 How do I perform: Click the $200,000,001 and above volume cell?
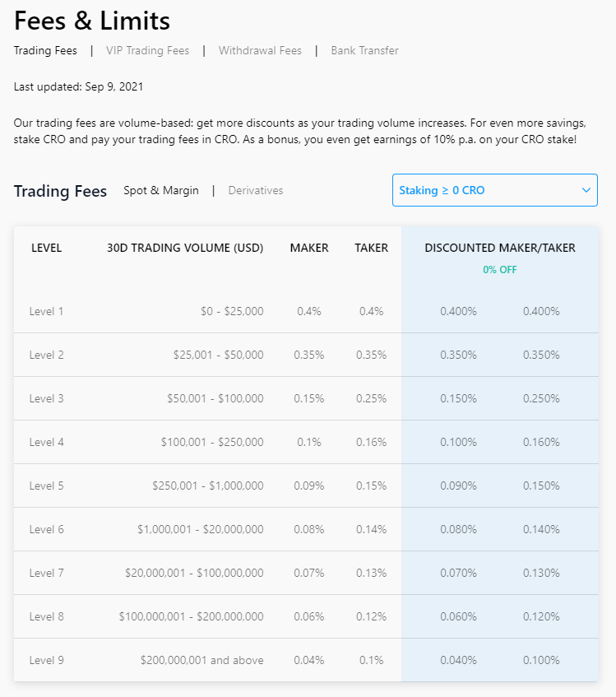(202, 660)
